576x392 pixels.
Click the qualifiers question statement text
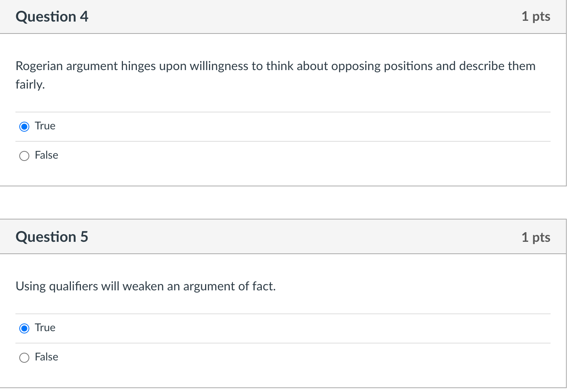click(146, 286)
